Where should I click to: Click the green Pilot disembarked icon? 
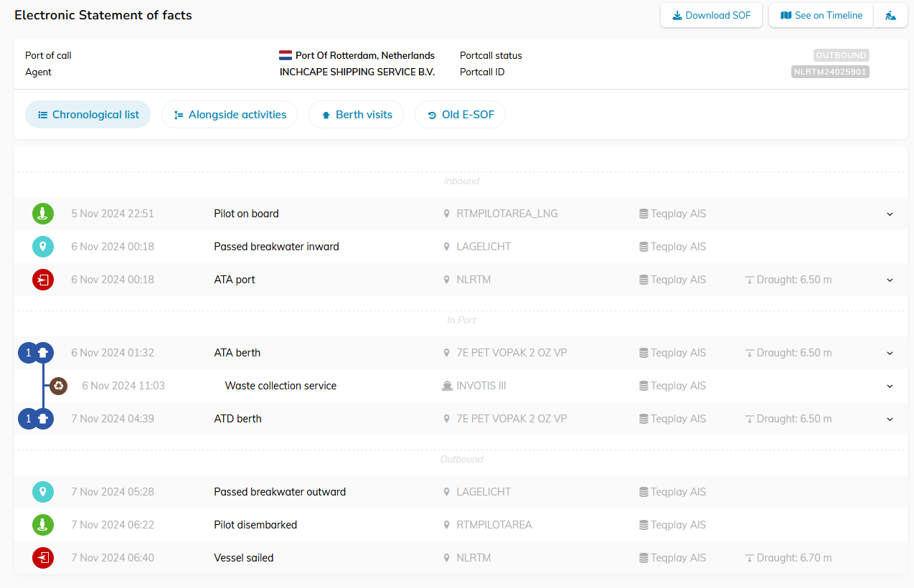[x=43, y=525]
